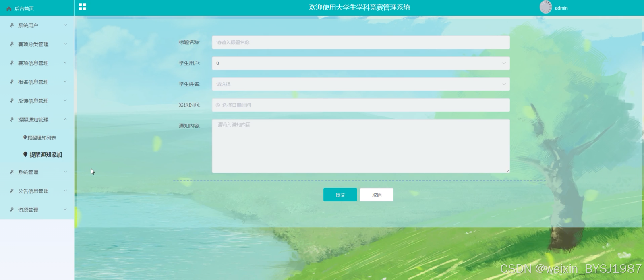Expand the 赛项信息管理 chevron

[x=65, y=63]
